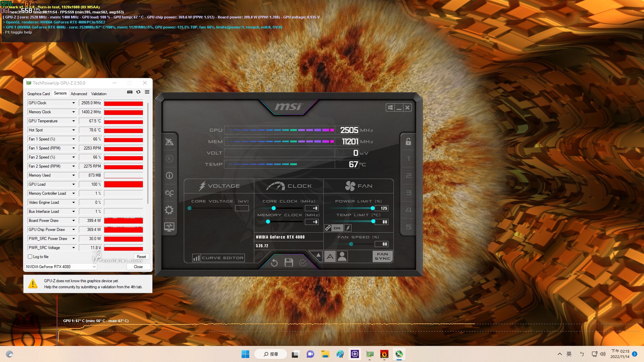Image resolution: width=644 pixels, height=362 pixels.
Task: Click the power limit priority lightning icon
Action: coord(348,228)
